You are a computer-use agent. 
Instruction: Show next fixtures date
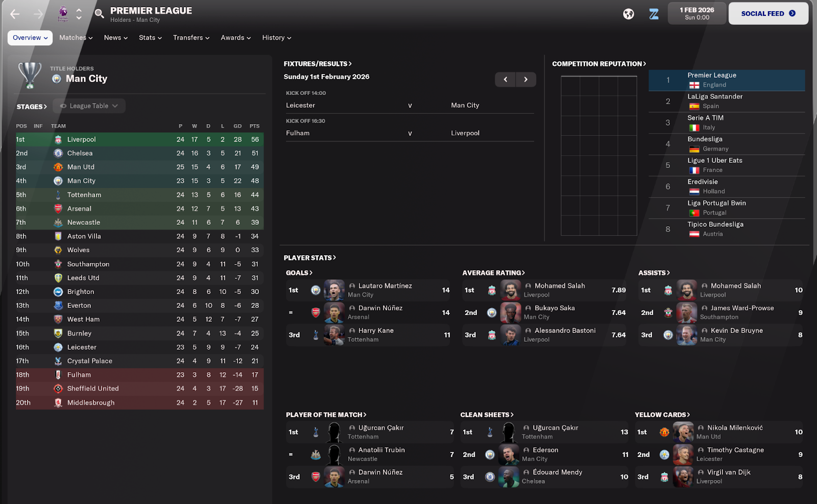[526, 79]
